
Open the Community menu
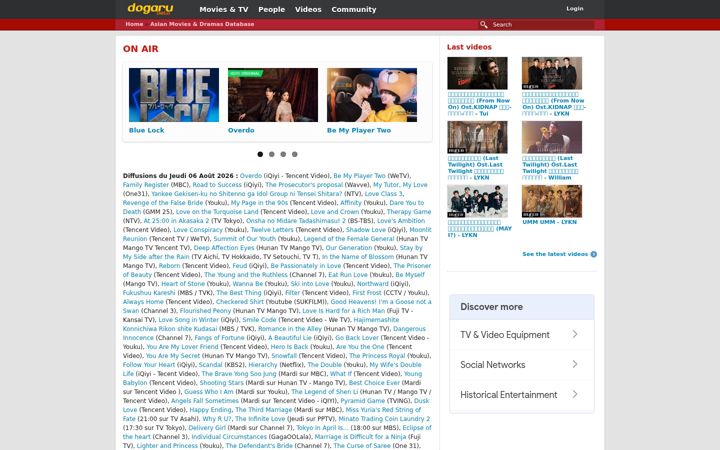(354, 9)
